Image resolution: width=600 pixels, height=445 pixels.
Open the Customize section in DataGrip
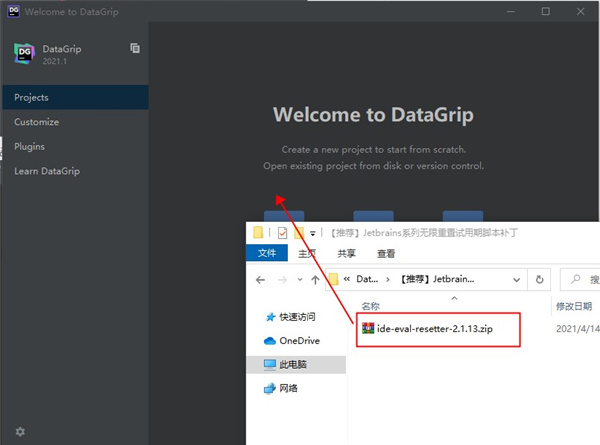tap(36, 122)
